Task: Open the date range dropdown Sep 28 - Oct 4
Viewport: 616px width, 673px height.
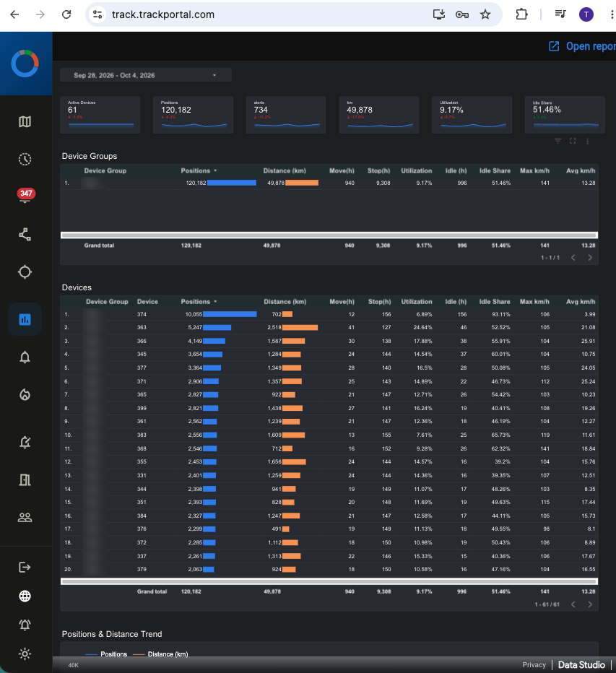Action: [146, 75]
